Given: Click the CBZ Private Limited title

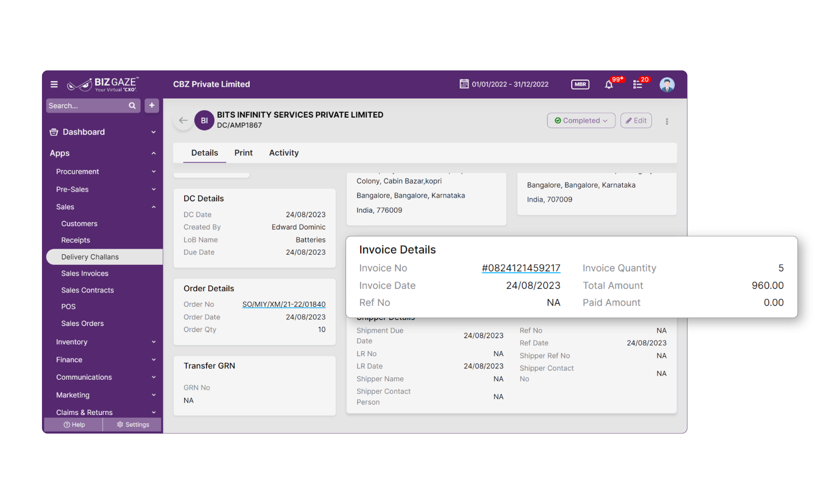Looking at the screenshot, I should pyautogui.click(x=212, y=85).
